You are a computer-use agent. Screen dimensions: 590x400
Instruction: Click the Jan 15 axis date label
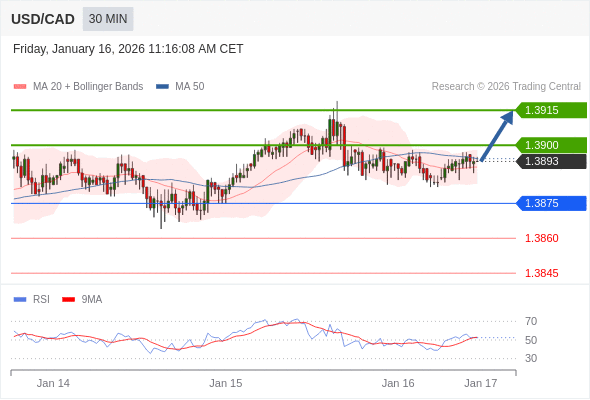point(226,383)
